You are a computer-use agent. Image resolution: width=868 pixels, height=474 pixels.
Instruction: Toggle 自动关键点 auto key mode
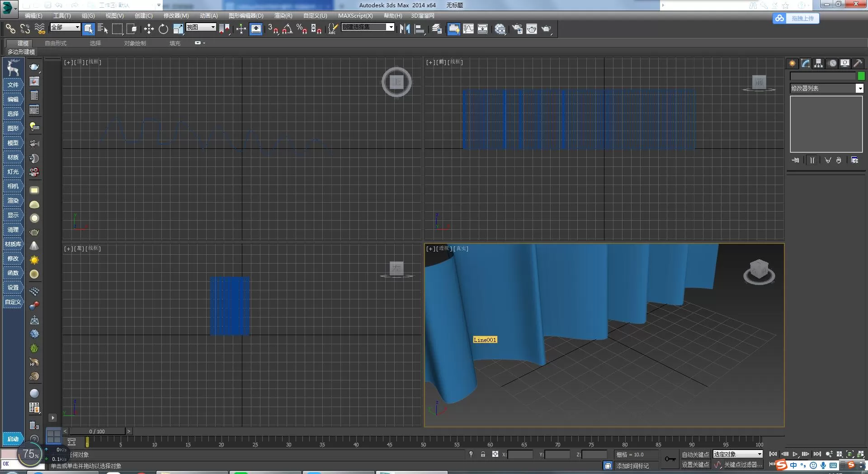pyautogui.click(x=695, y=455)
